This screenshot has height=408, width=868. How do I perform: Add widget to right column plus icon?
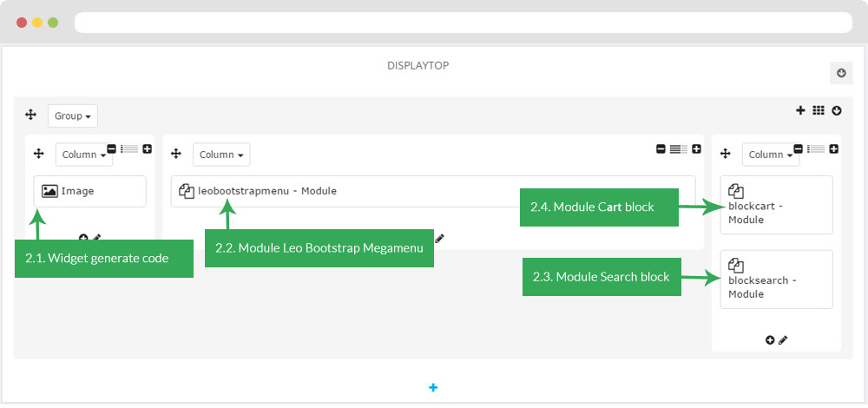click(769, 340)
